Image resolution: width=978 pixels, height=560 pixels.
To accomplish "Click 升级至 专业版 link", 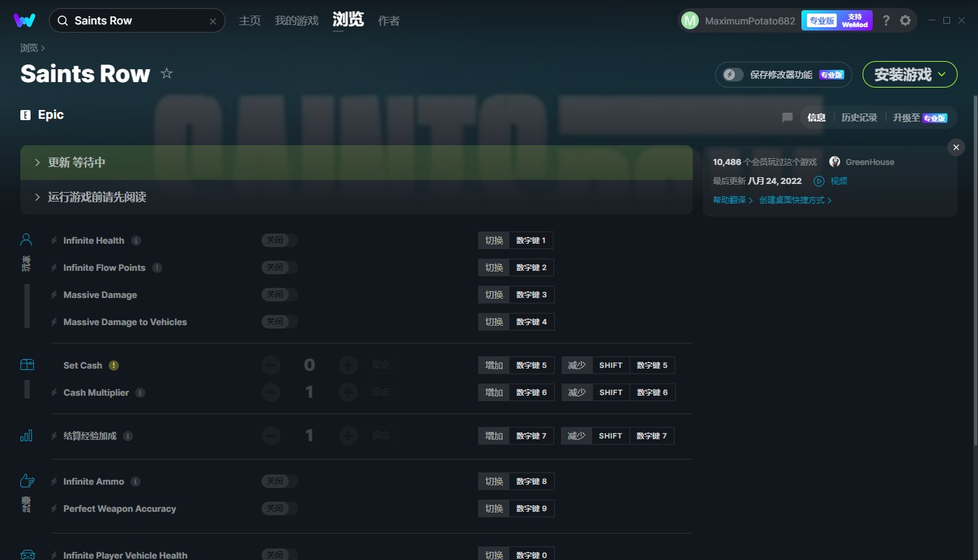I will pos(920,117).
